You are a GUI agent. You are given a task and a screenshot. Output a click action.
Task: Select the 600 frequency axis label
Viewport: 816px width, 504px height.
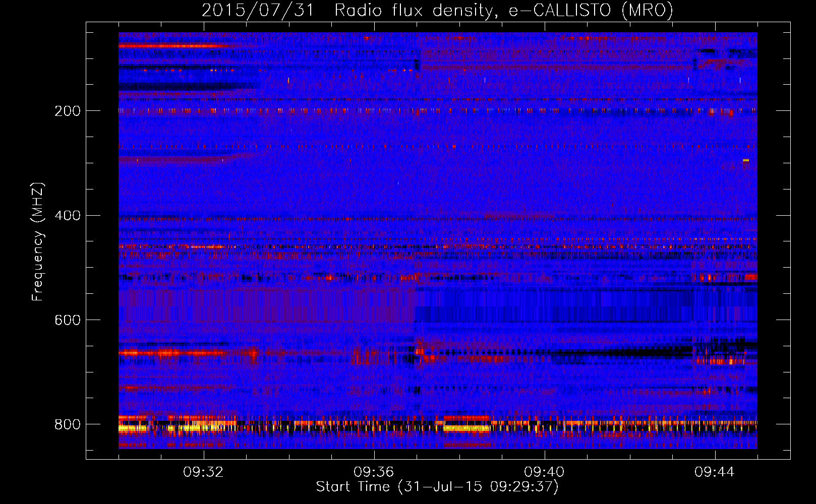[x=67, y=320]
